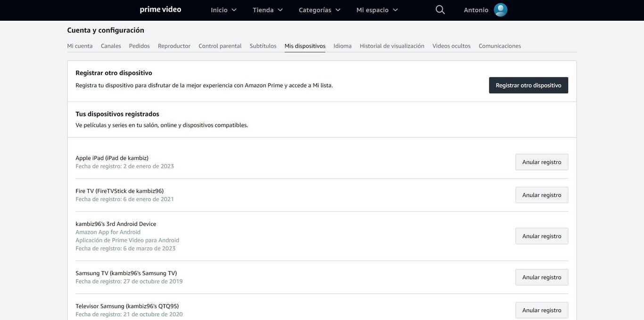
Task: Open the Tienda dropdown
Action: [267, 10]
